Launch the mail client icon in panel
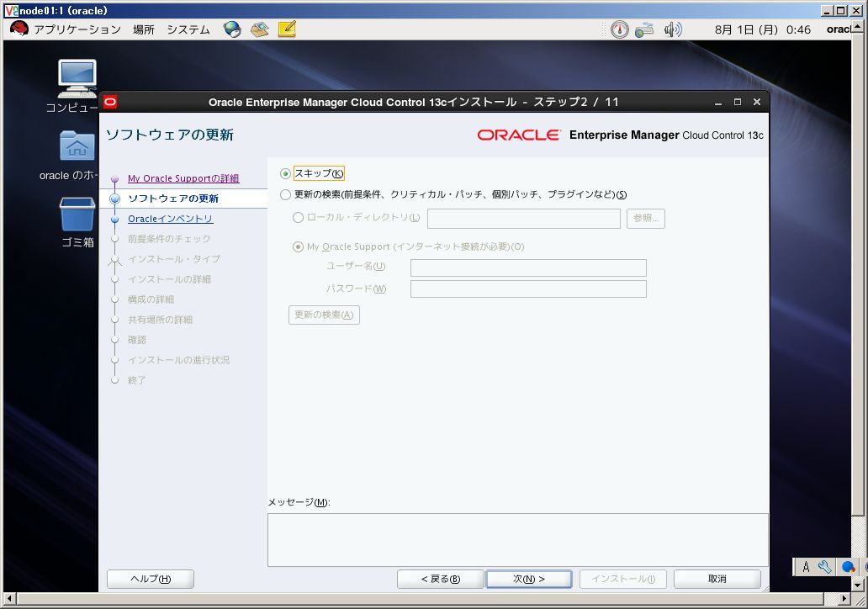 tap(259, 29)
